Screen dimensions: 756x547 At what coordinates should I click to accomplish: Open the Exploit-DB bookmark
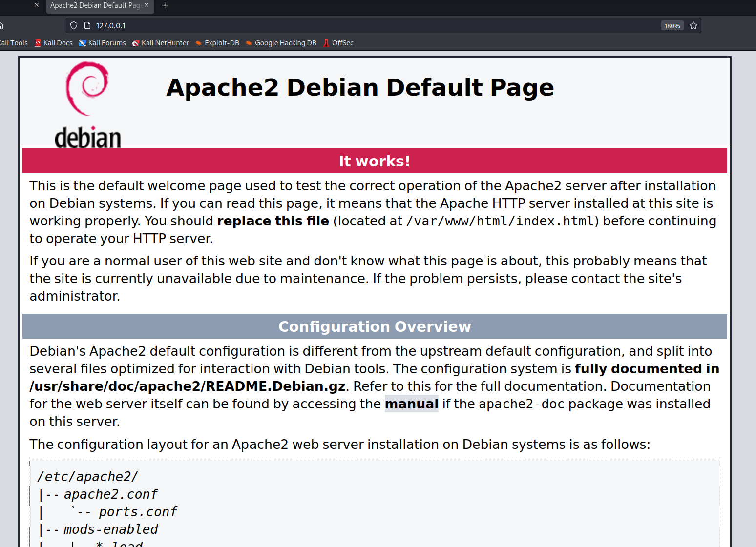(217, 43)
